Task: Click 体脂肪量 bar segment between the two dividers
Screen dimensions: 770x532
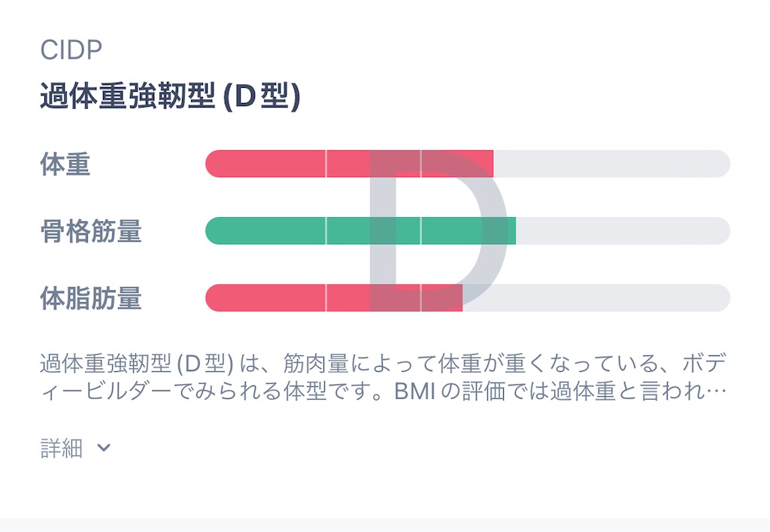Action: pyautogui.click(x=373, y=298)
